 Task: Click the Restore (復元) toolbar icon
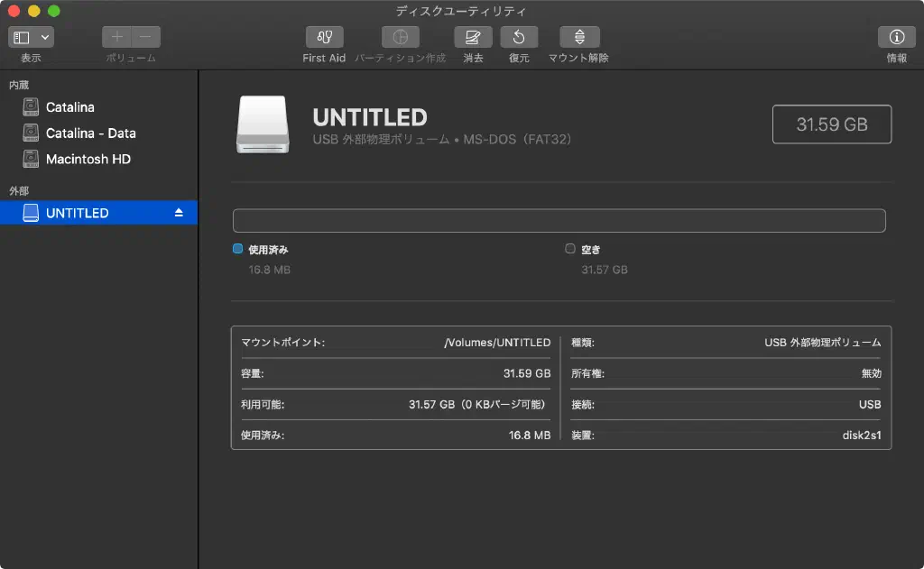(x=519, y=37)
